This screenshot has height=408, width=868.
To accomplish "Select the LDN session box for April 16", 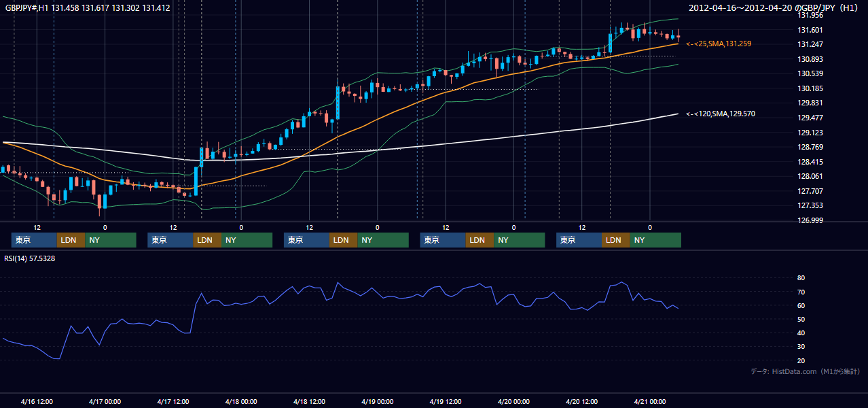I will (71, 240).
